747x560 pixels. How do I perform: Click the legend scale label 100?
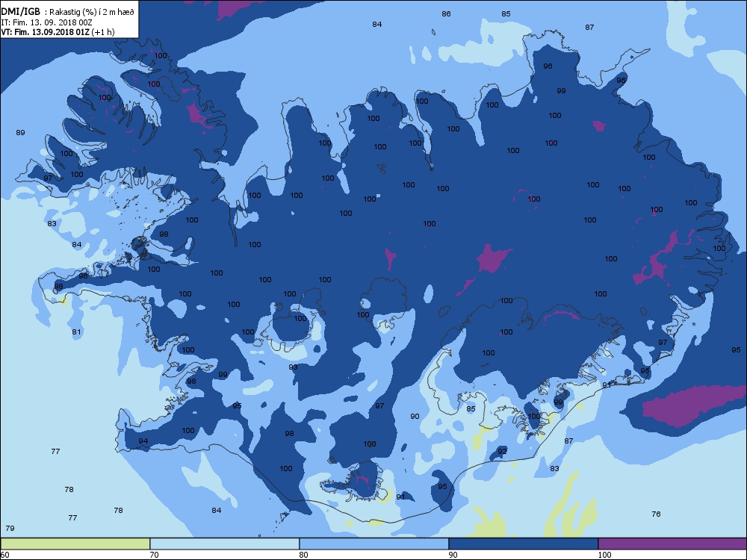(x=604, y=555)
